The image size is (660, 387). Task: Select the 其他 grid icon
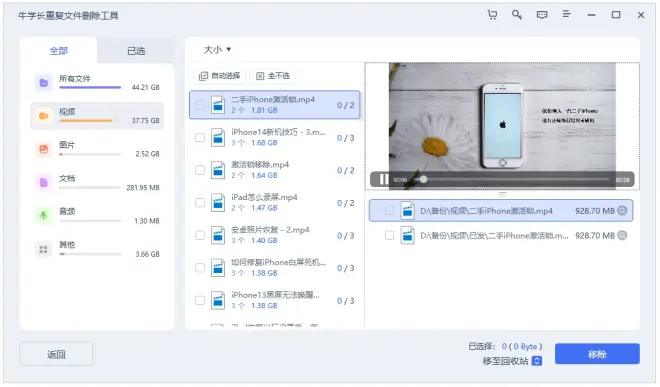43,249
